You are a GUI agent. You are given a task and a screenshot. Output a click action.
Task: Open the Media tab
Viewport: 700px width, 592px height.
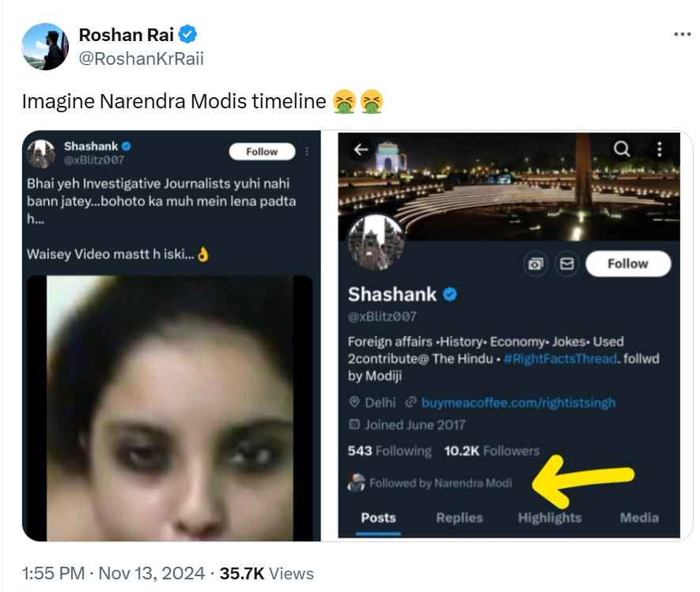(639, 518)
